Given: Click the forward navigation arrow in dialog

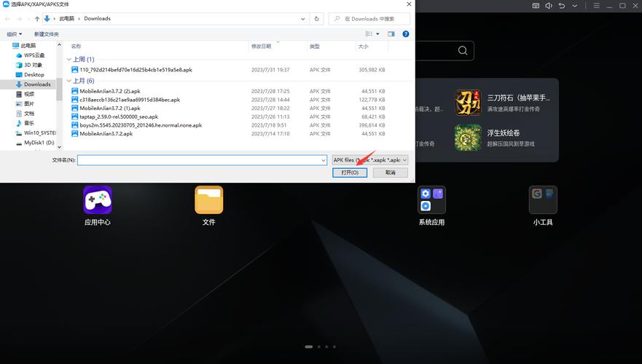Looking at the screenshot, I should [x=19, y=18].
